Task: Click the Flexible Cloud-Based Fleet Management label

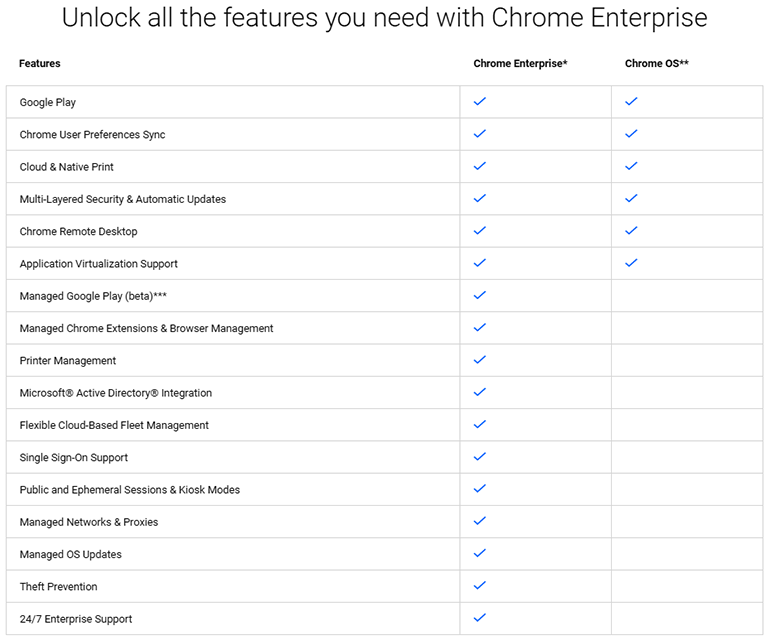Action: [114, 425]
